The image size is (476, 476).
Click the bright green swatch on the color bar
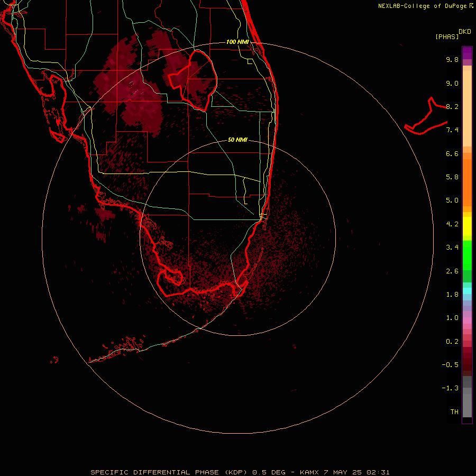467,255
